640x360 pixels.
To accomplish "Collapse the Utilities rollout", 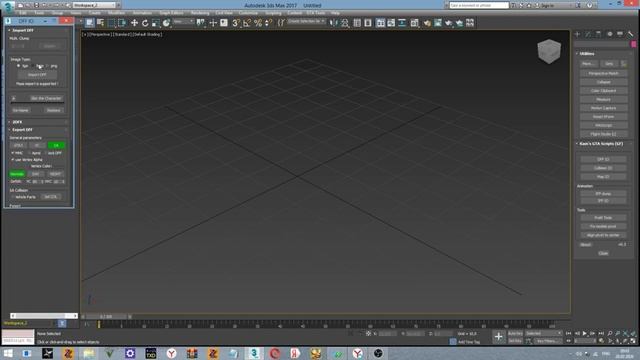I will (587, 53).
